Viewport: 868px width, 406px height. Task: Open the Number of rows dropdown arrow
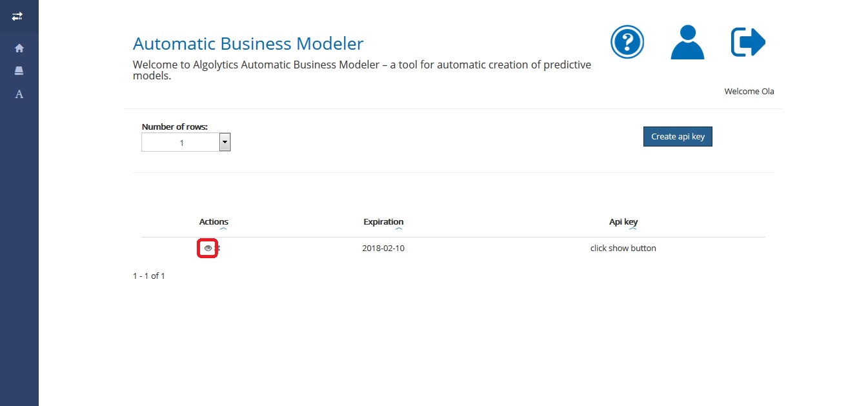click(x=225, y=142)
